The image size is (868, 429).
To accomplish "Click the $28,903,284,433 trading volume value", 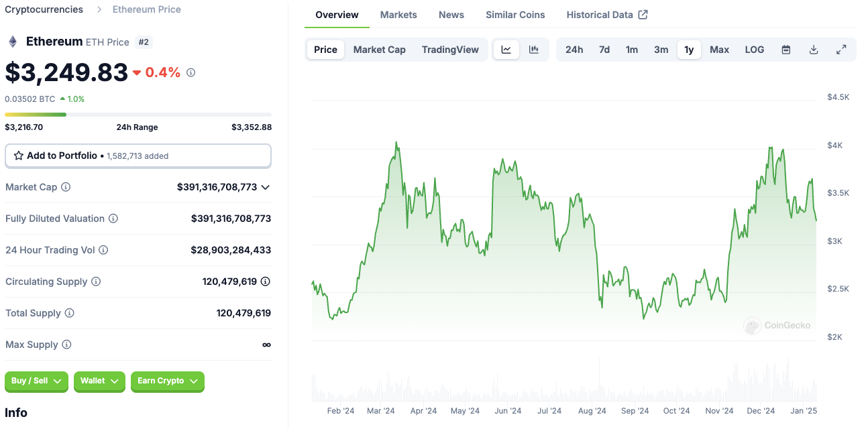I will pyautogui.click(x=231, y=250).
